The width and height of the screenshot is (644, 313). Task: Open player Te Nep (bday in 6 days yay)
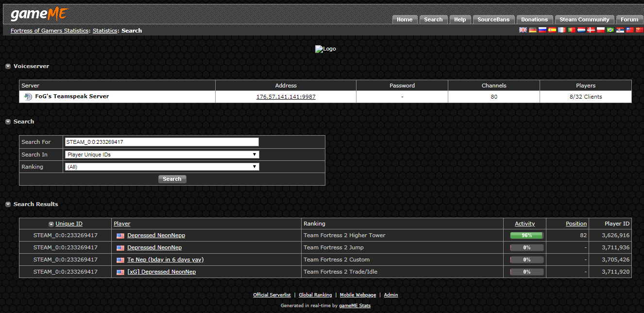tap(165, 260)
